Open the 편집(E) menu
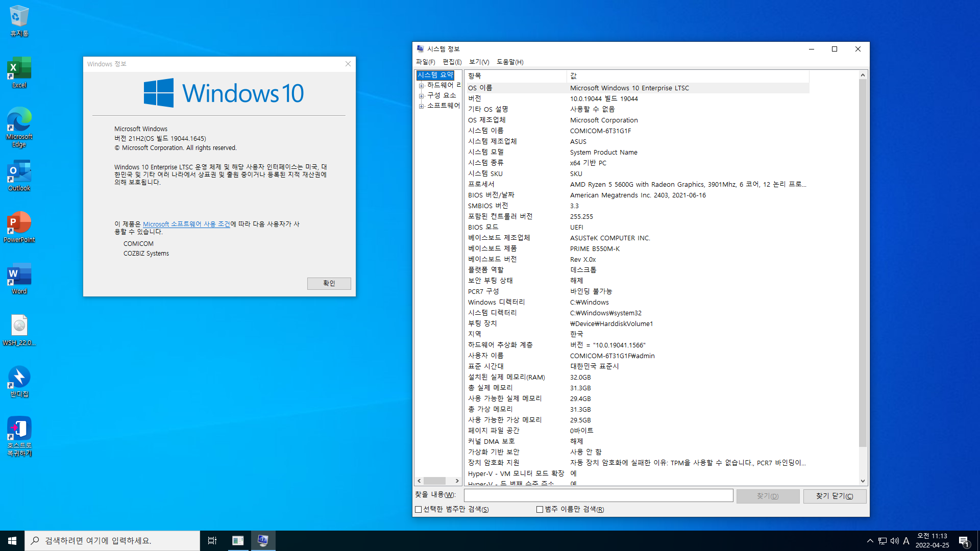 [x=452, y=62]
